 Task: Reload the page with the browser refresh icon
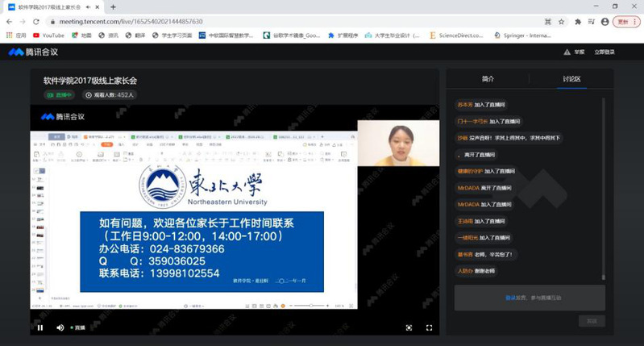tap(36, 22)
